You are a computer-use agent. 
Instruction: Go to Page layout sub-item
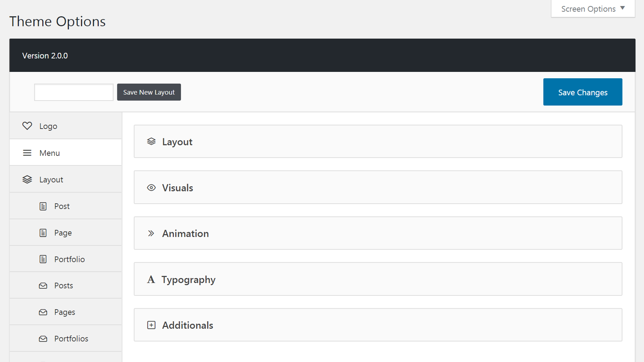[66, 233]
